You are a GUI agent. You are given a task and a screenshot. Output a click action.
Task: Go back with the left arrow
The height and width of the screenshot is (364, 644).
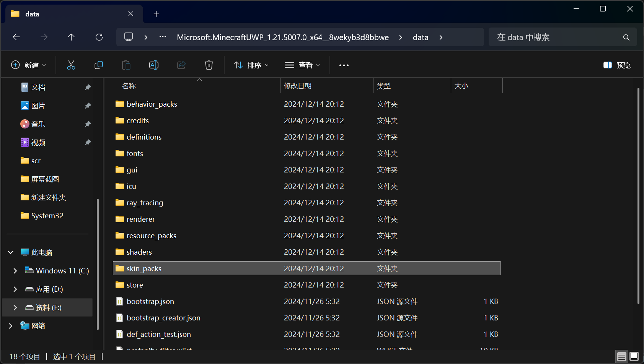coord(16,37)
